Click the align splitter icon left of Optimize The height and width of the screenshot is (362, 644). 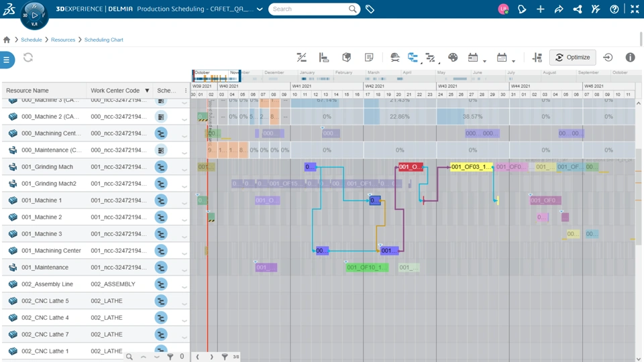point(537,58)
